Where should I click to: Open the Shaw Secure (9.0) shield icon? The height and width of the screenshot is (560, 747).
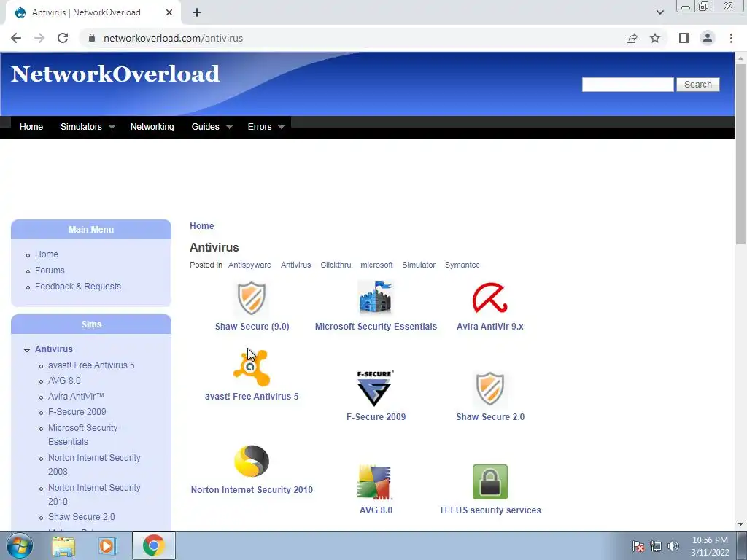[x=252, y=298]
